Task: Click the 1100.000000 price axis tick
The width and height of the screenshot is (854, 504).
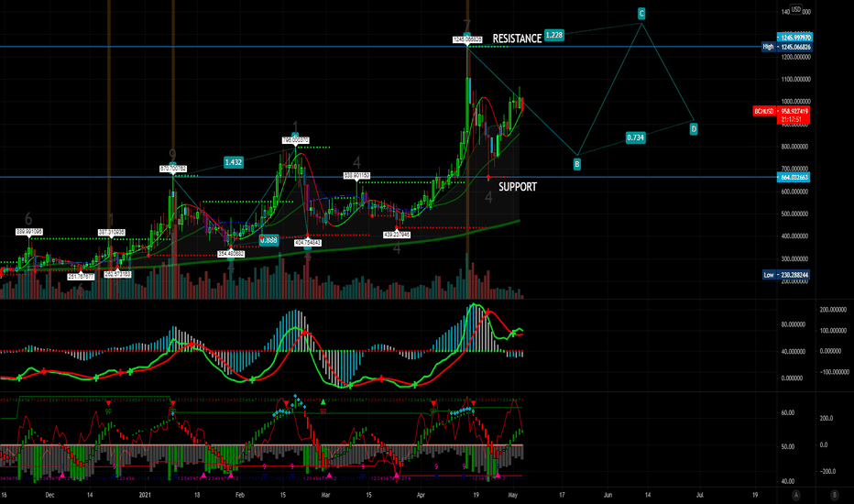Action: tap(795, 80)
